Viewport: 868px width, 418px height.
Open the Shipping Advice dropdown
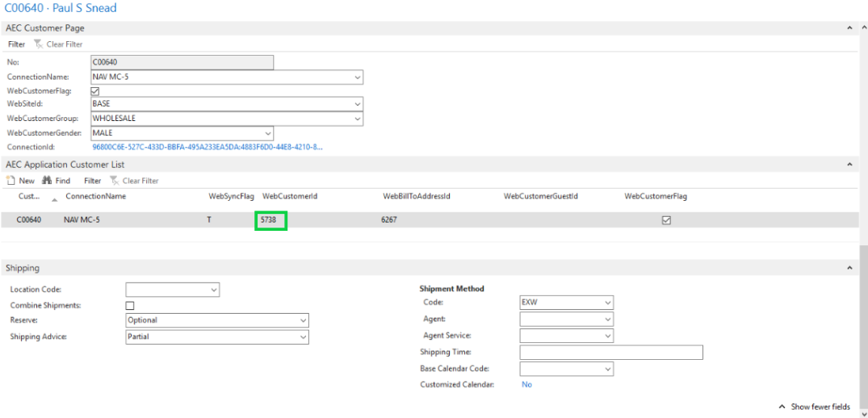click(x=304, y=336)
